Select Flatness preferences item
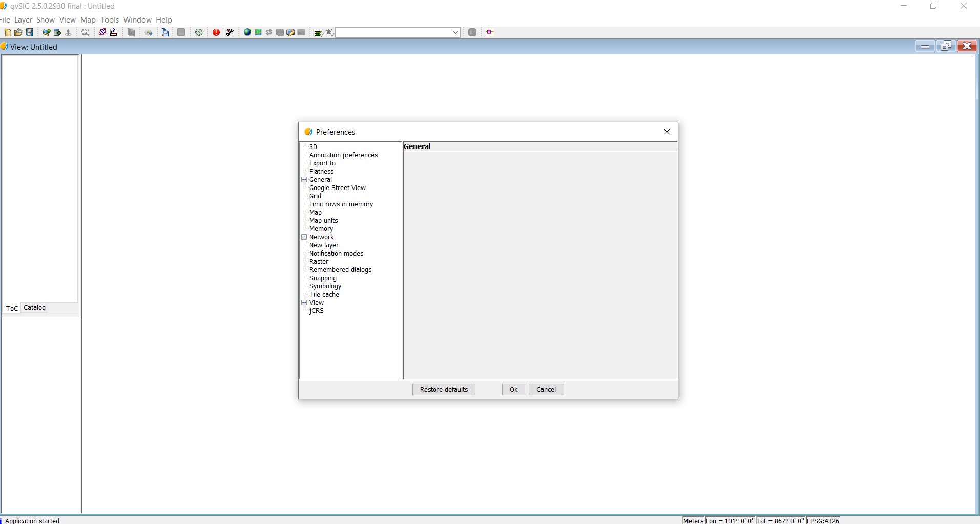This screenshot has height=524, width=980. click(321, 172)
